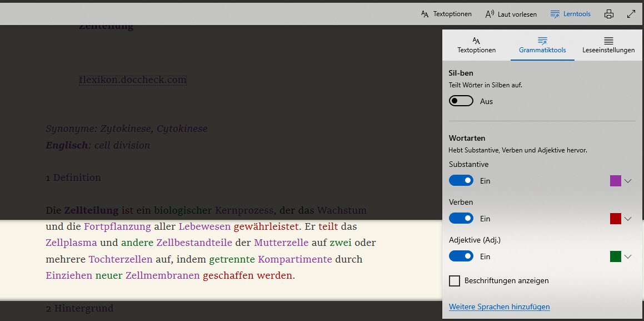Image resolution: width=644 pixels, height=321 pixels.
Task: Open the Leseeinstellungen tab
Action: [608, 45]
